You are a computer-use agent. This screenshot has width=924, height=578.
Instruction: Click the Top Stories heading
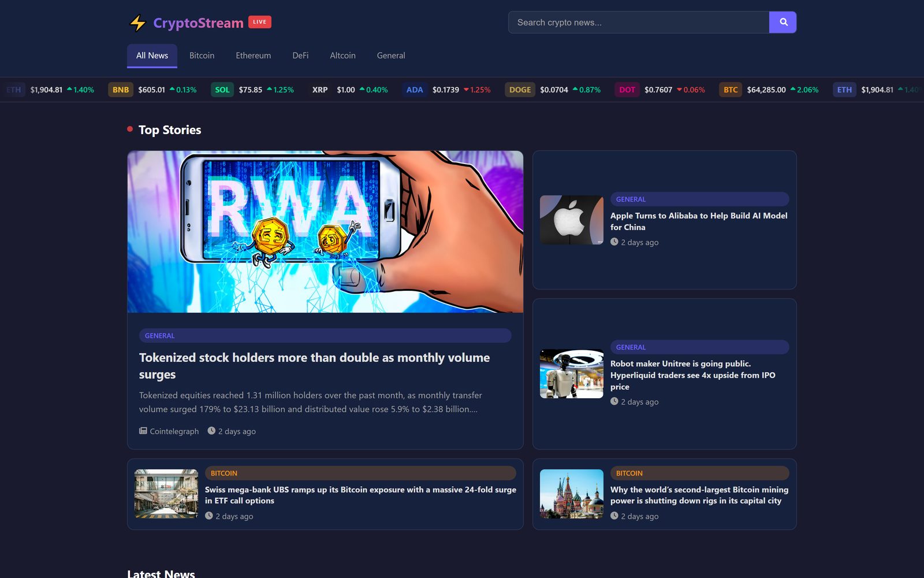pyautogui.click(x=170, y=129)
